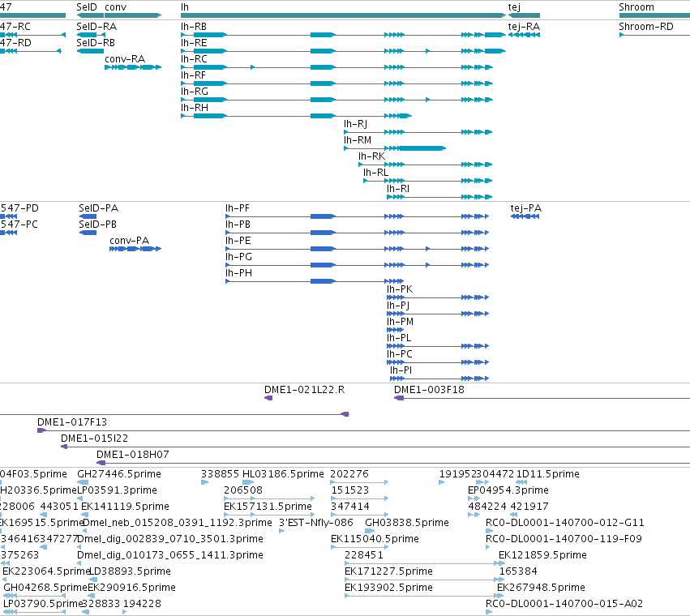Select clone DME1-021L22.R

[x=304, y=390]
